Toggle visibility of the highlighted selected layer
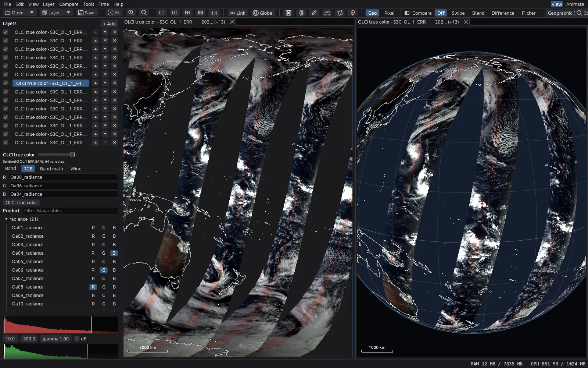 pyautogui.click(x=6, y=83)
